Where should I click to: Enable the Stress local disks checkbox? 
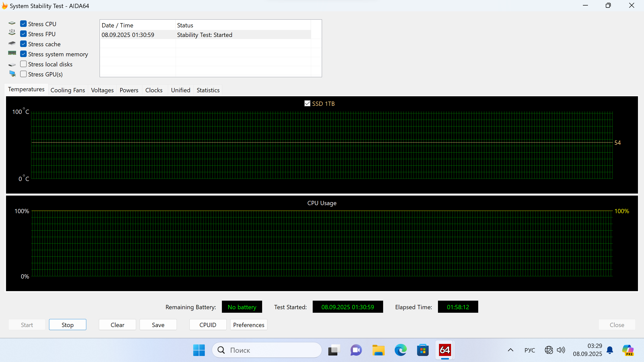click(23, 64)
